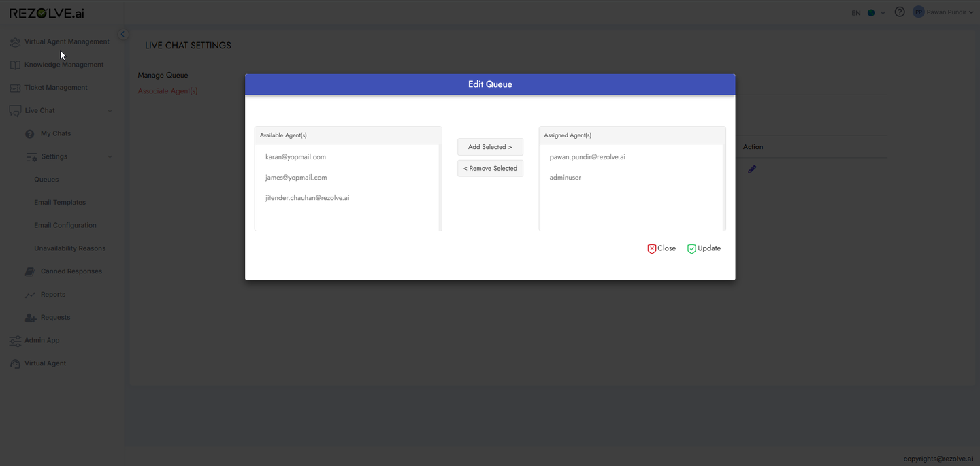The width and height of the screenshot is (980, 466).
Task: Click copyrights@rezolve.ai footer text
Action: coord(938,459)
